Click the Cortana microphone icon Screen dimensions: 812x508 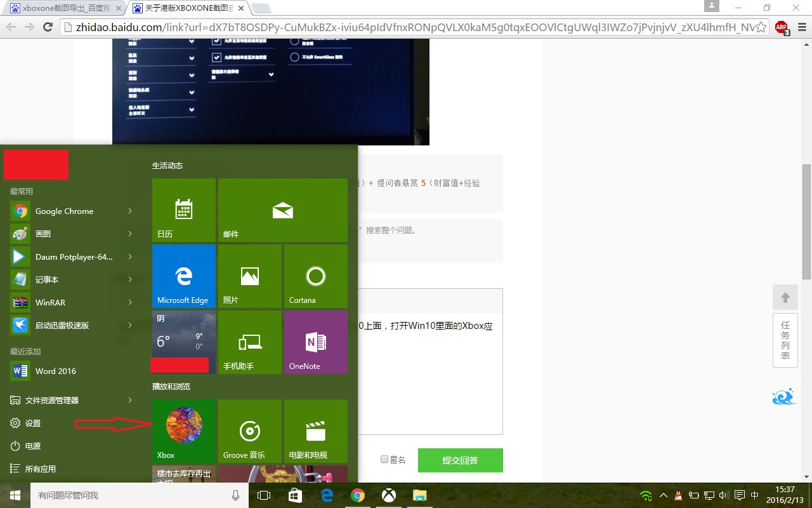(x=236, y=495)
